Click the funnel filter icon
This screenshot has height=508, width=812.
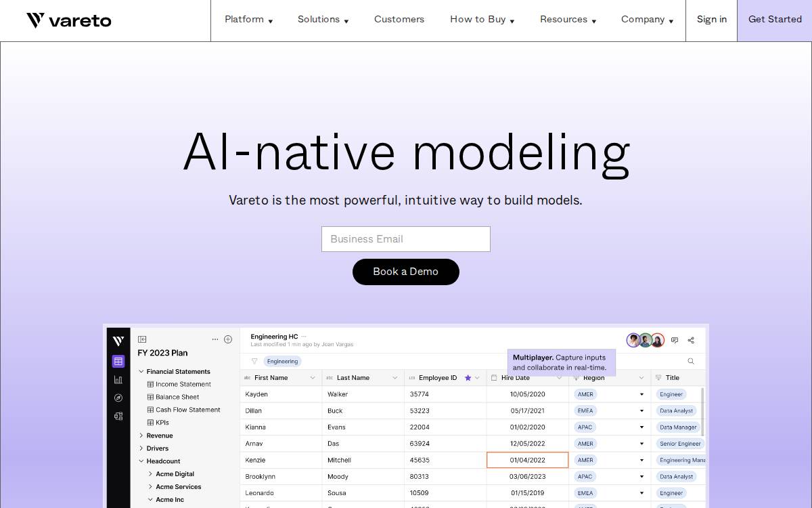(254, 361)
